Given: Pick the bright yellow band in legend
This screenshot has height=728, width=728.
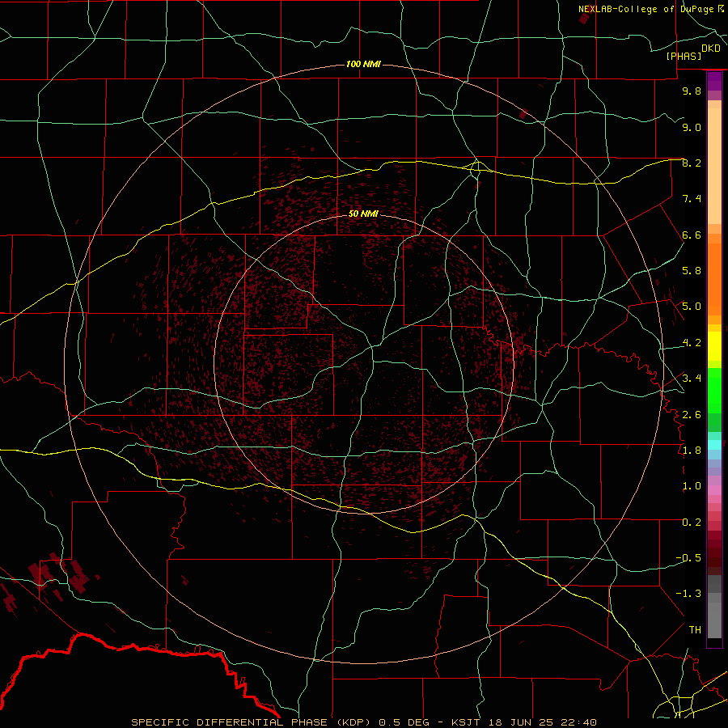Looking at the screenshot, I should pos(714,346).
